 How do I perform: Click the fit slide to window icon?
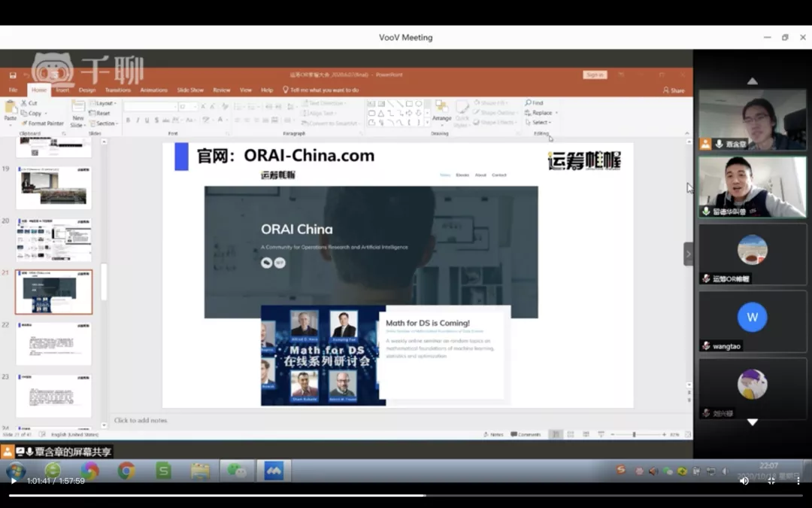(x=688, y=434)
